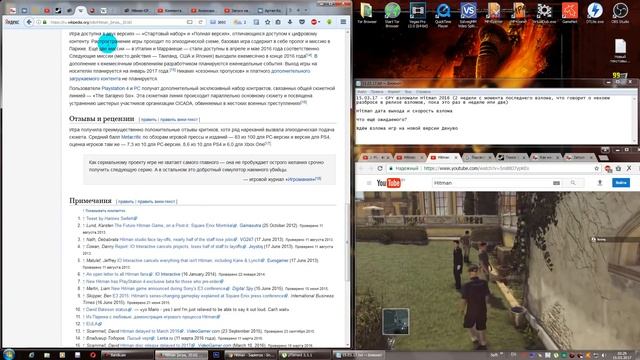Open 'An open letter to all Hitman fans' reference
Image resolution: width=640 pixels, height=360 pixels.
pos(119,274)
